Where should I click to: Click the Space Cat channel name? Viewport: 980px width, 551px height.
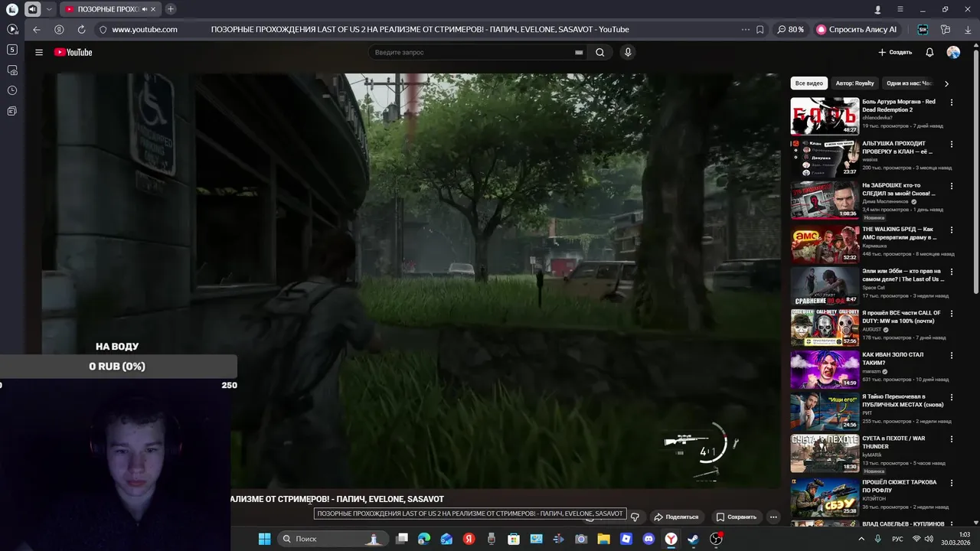click(x=874, y=288)
